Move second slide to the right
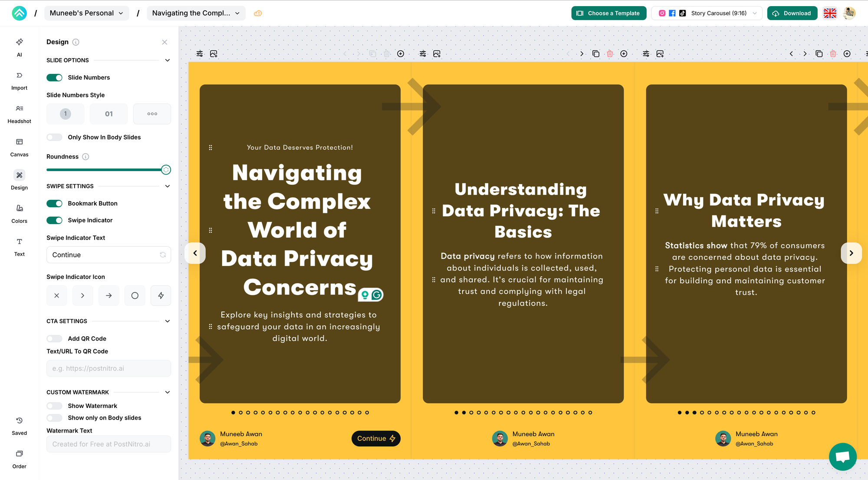868x480 pixels. pos(582,54)
